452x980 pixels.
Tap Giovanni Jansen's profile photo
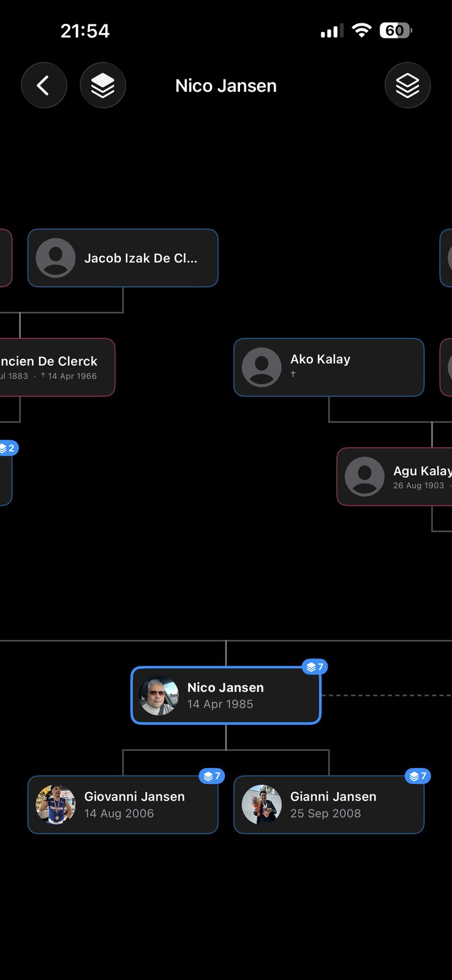pyautogui.click(x=56, y=805)
